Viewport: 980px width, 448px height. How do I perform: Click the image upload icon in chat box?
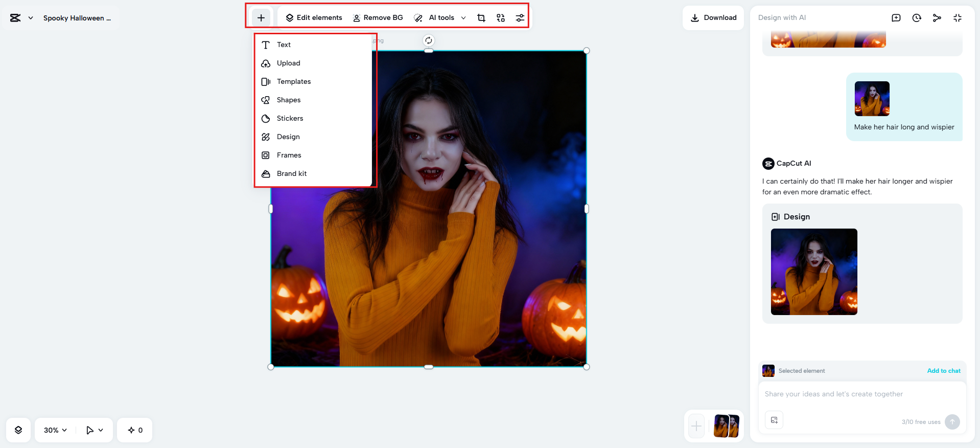[774, 420]
